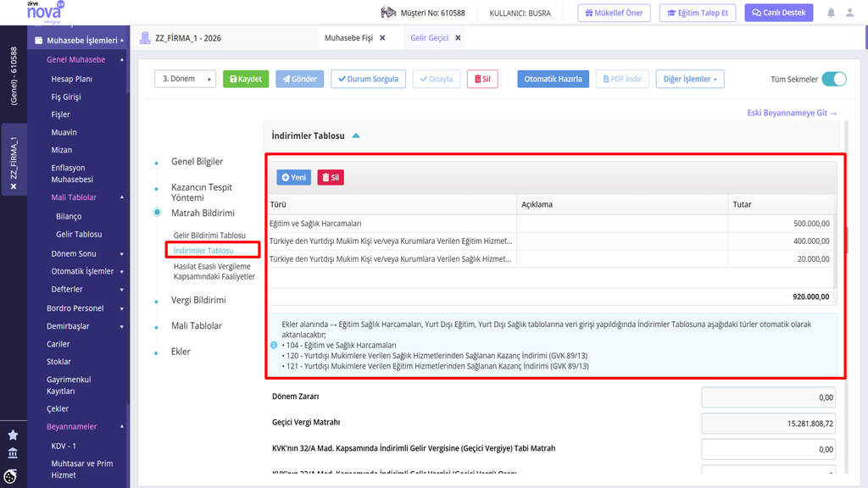The height and width of the screenshot is (488, 868).
Task: Click the Eğitim Talep Et button
Action: tap(698, 13)
